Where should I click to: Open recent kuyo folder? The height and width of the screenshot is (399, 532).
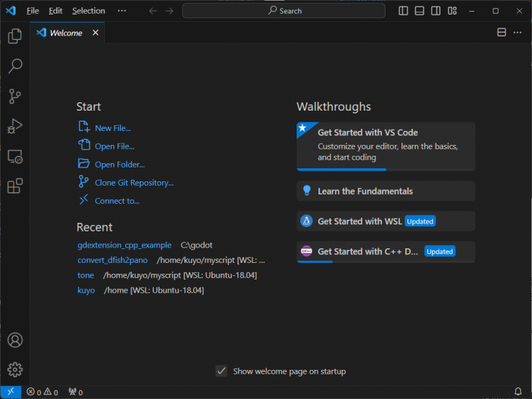[x=86, y=291]
